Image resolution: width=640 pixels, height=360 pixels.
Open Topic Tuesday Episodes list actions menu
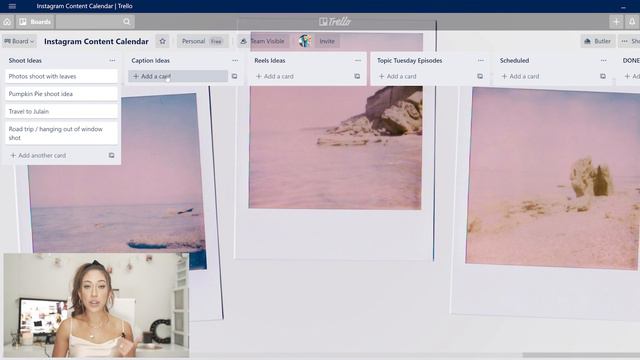click(x=481, y=60)
